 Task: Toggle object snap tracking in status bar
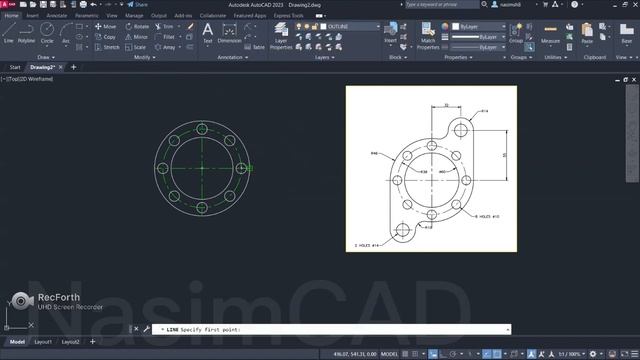(487, 354)
